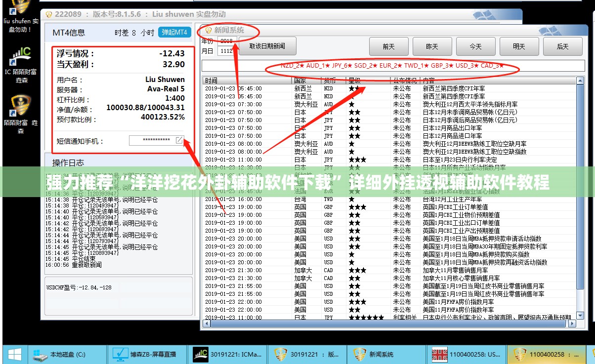
Task: Click the 月日 input showing 1112
Action: pyautogui.click(x=227, y=51)
